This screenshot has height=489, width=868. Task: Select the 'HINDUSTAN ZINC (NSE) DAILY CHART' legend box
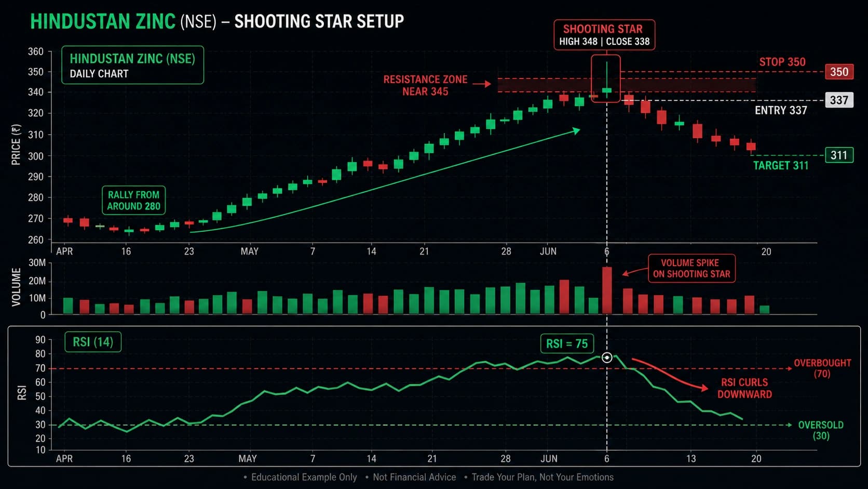coord(132,65)
